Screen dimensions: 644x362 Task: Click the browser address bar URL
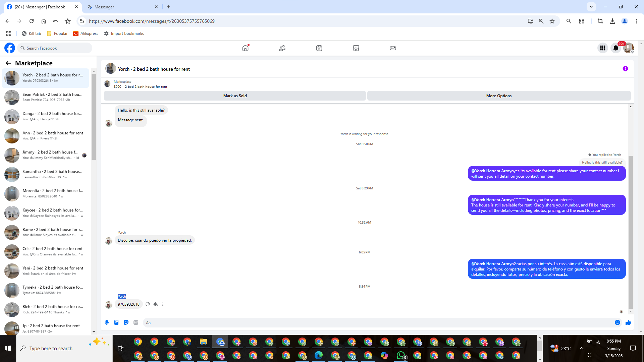(x=152, y=21)
